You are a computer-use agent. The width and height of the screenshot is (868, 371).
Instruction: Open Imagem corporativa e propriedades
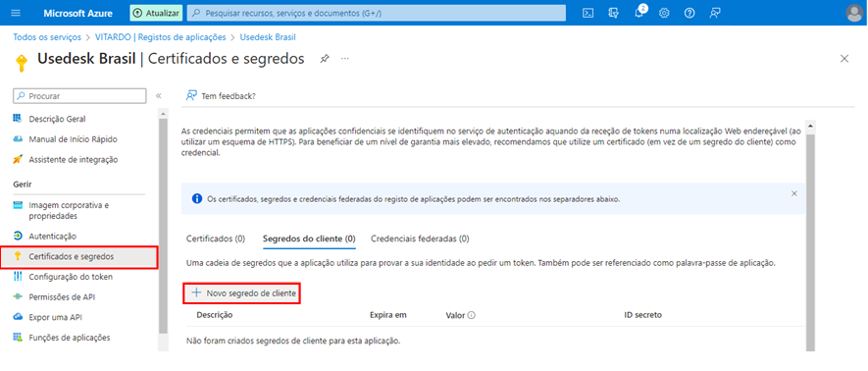(x=69, y=210)
